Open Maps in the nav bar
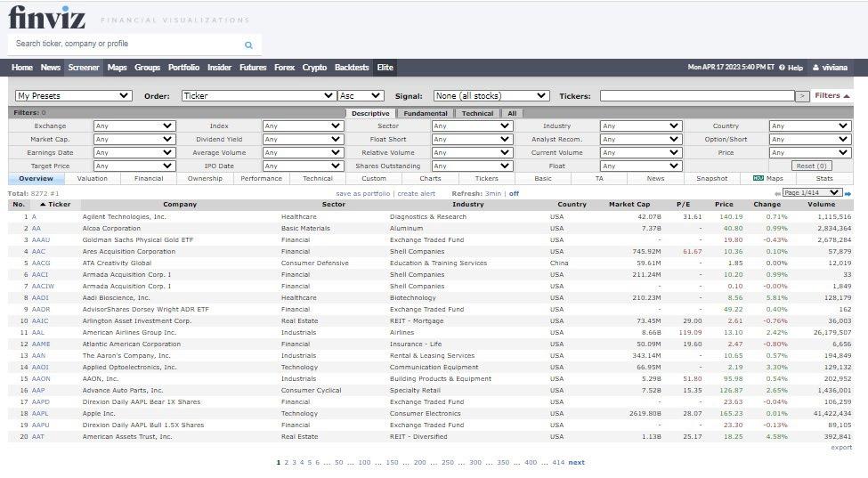The image size is (868, 478). (x=117, y=68)
